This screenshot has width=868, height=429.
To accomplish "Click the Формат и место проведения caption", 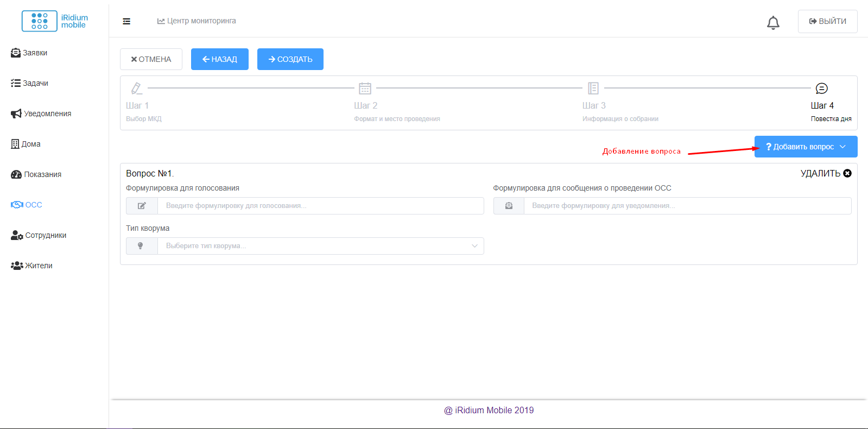I will click(397, 119).
